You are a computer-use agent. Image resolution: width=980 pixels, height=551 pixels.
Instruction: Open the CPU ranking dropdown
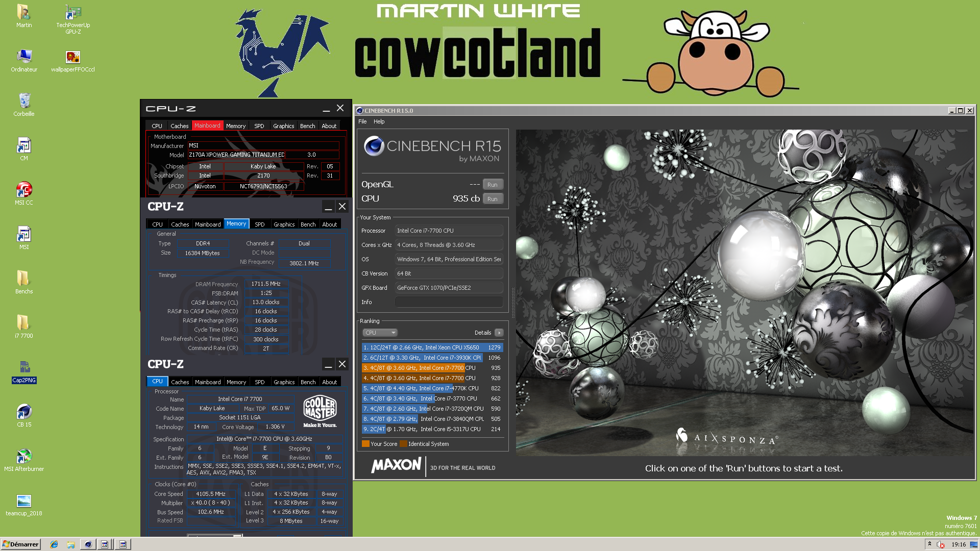pos(380,333)
